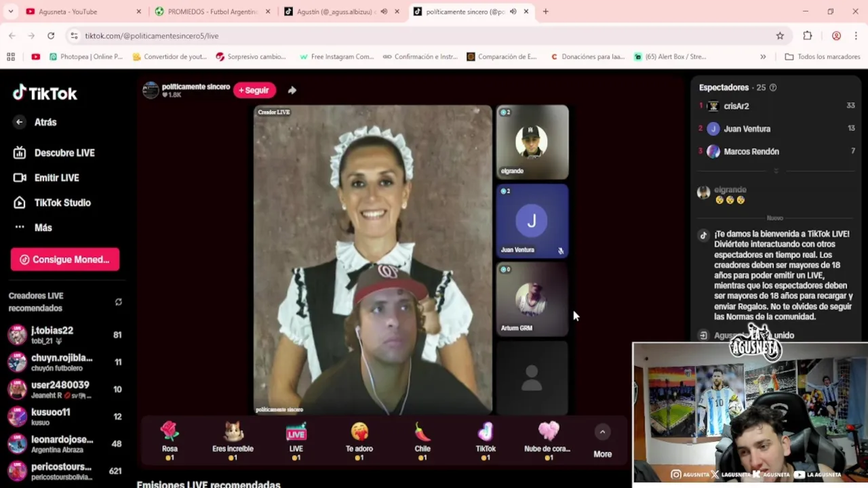Expand More gifts chevron
The height and width of the screenshot is (488, 868).
602,432
